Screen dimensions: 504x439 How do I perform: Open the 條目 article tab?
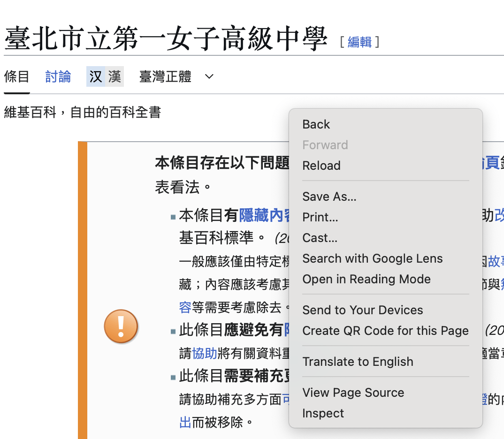17,77
